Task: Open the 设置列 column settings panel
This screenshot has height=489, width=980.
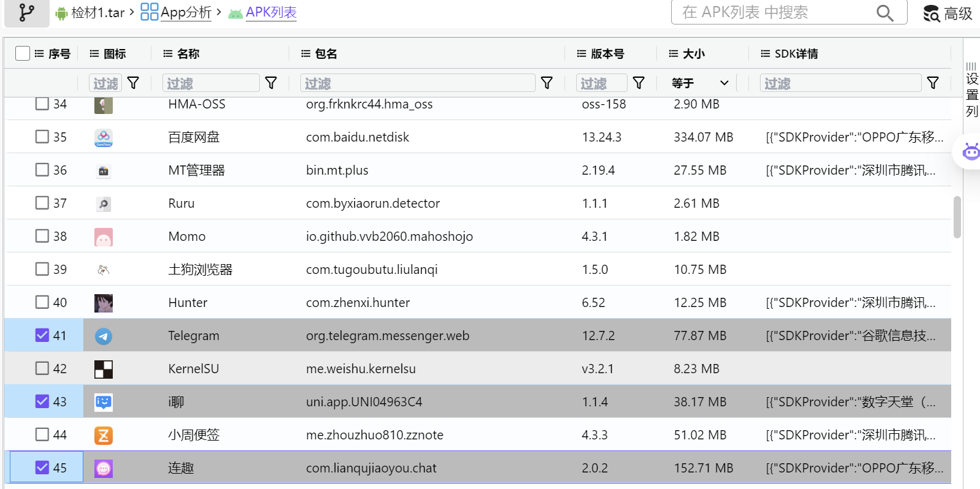Action: [971, 90]
